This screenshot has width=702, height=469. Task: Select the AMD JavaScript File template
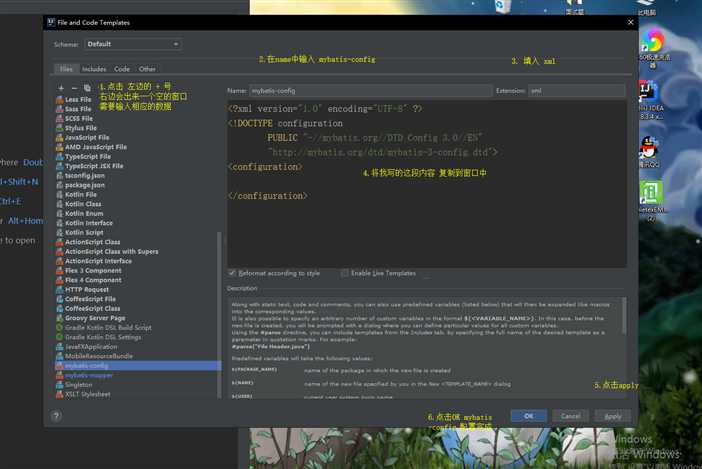91,147
